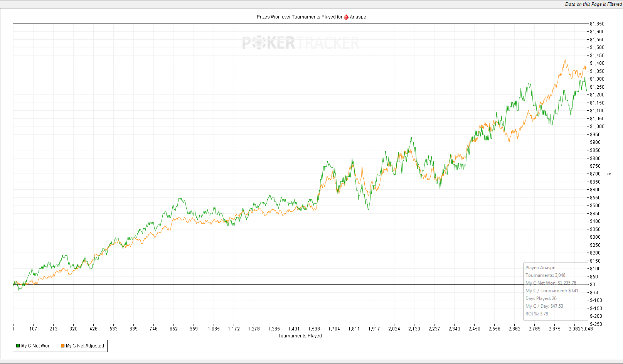Click the "2,769" x-axis tick label

534,329
